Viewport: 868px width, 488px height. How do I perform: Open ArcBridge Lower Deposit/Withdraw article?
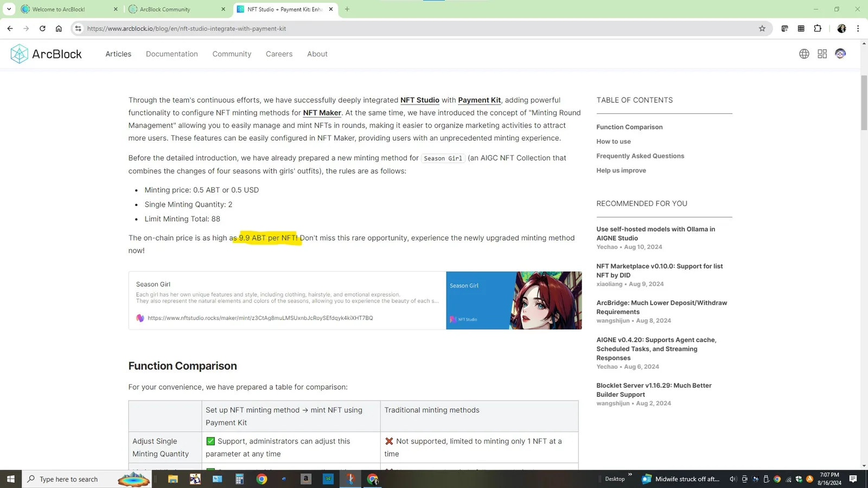(x=662, y=307)
